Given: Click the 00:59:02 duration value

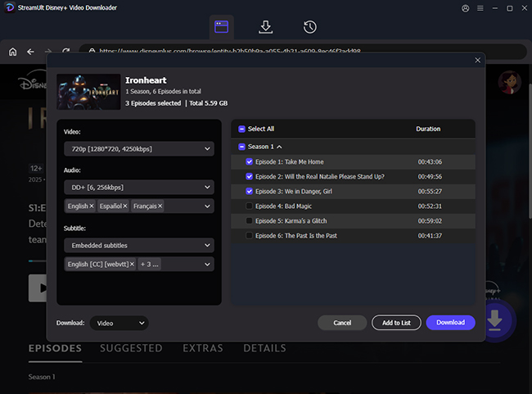Looking at the screenshot, I should tap(430, 221).
